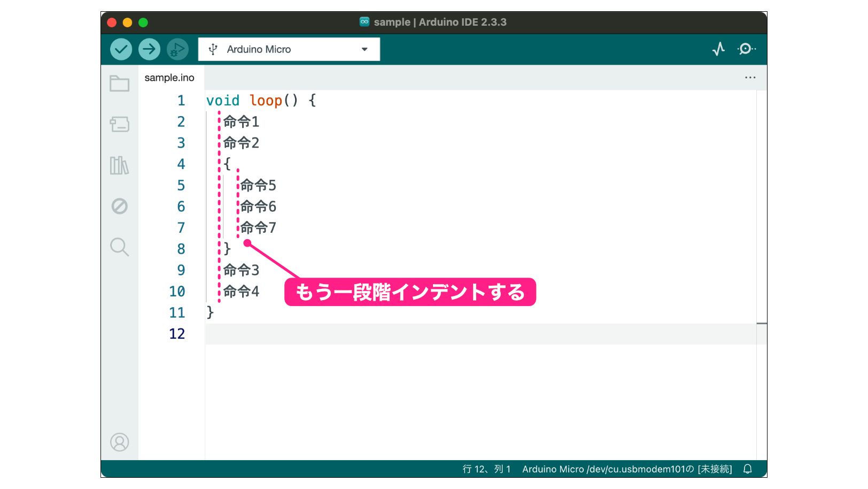Open the Search sidebar panel
The image size is (868, 489).
coord(119,247)
